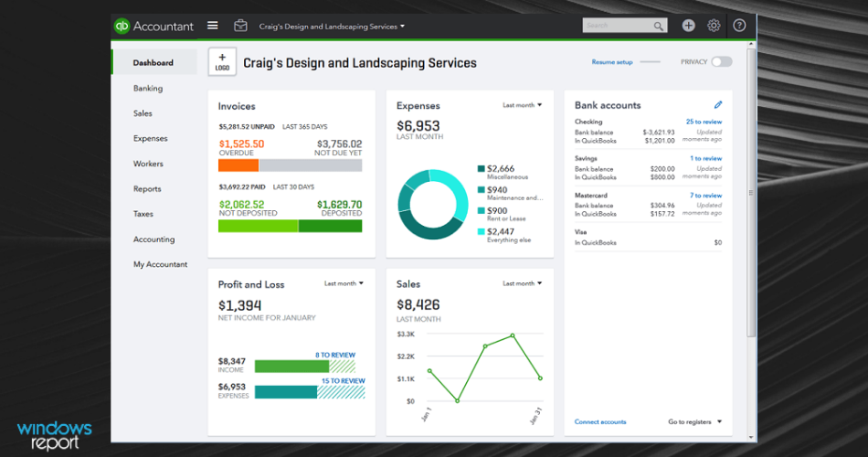The width and height of the screenshot is (868, 457).
Task: Change Profit and Loss period dropdown
Action: [x=344, y=283]
